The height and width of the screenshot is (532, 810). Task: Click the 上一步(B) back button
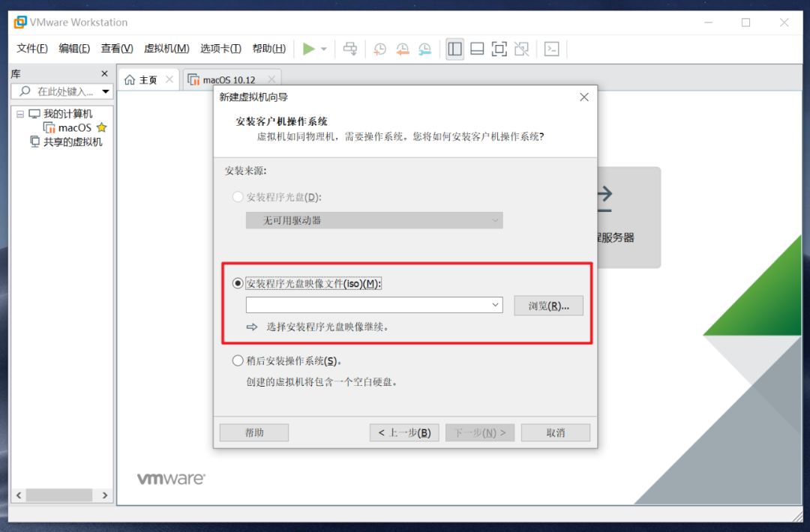coord(404,432)
